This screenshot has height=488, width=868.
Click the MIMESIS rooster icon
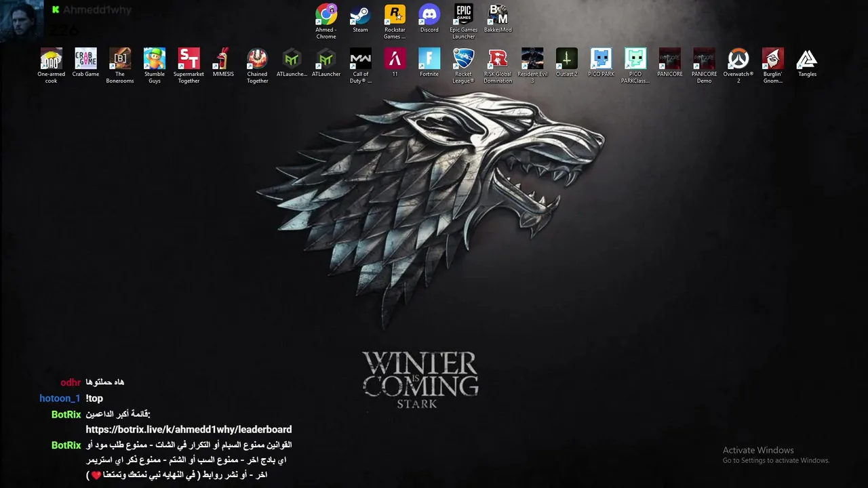pyautogui.click(x=223, y=62)
